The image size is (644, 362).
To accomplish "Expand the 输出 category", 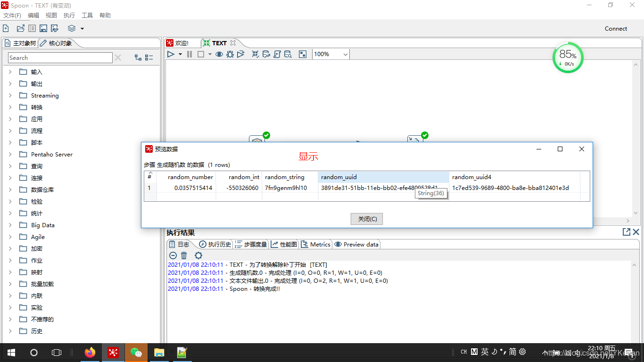I will click(10, 83).
